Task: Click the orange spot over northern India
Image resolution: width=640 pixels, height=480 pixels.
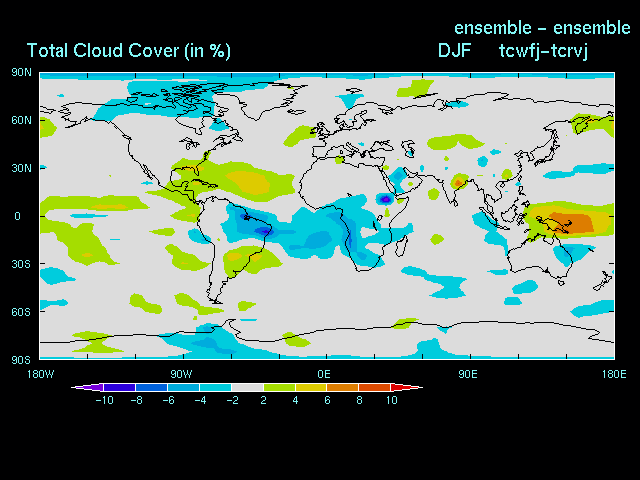Action: point(458,182)
